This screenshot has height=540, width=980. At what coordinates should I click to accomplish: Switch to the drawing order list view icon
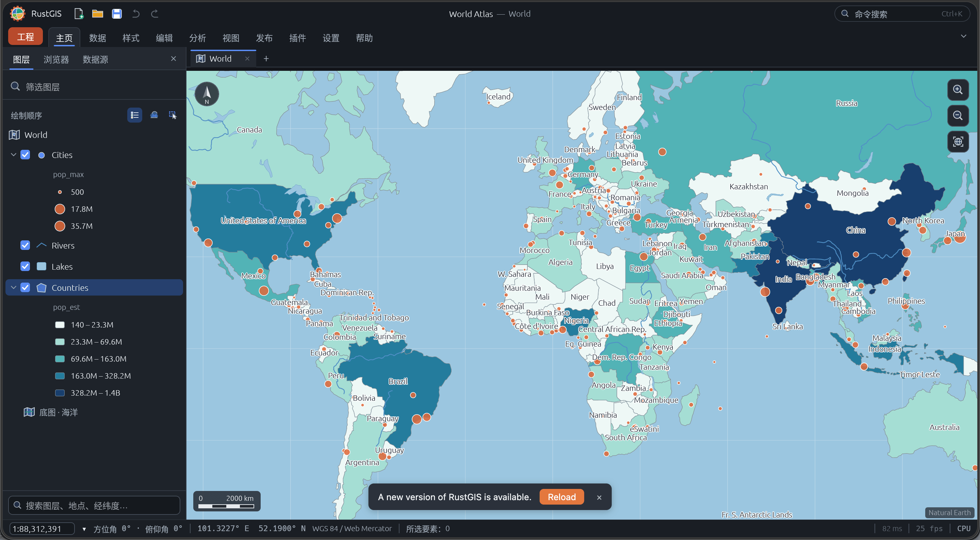(135, 115)
